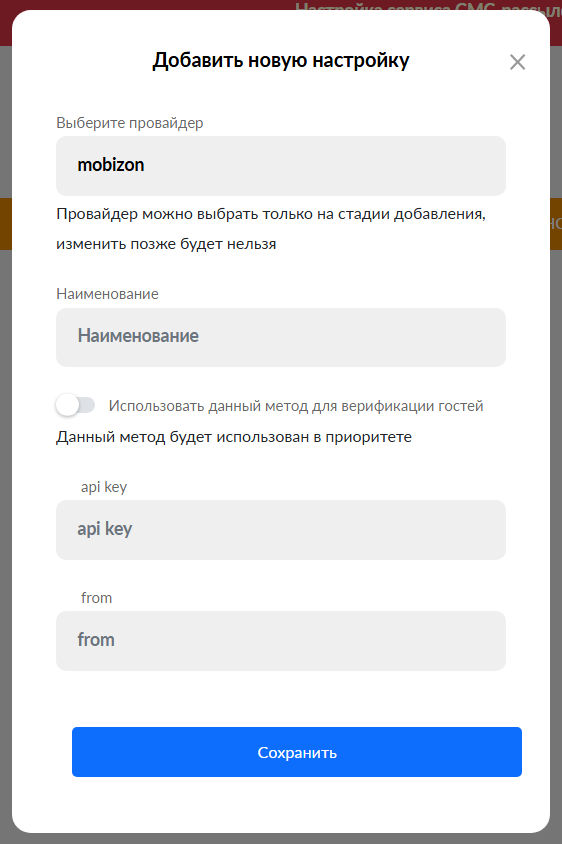Click the hint text about choosing provider only once

[x=271, y=229]
